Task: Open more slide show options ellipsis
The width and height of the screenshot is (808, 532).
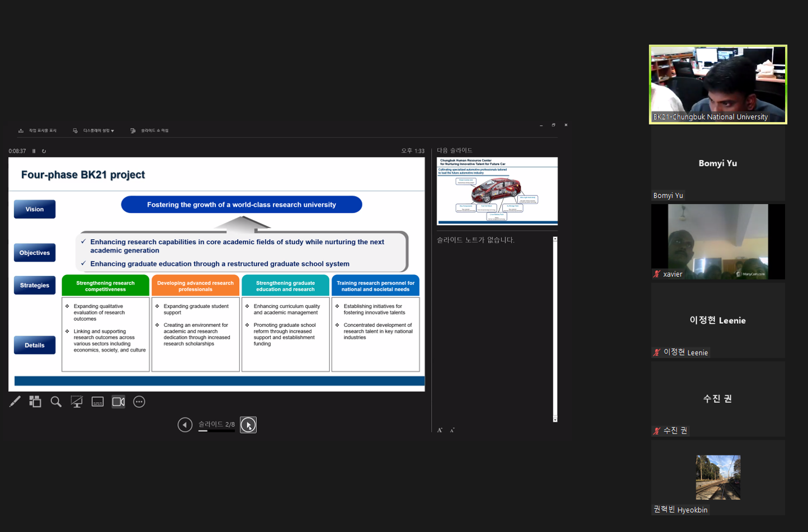Action: [139, 402]
